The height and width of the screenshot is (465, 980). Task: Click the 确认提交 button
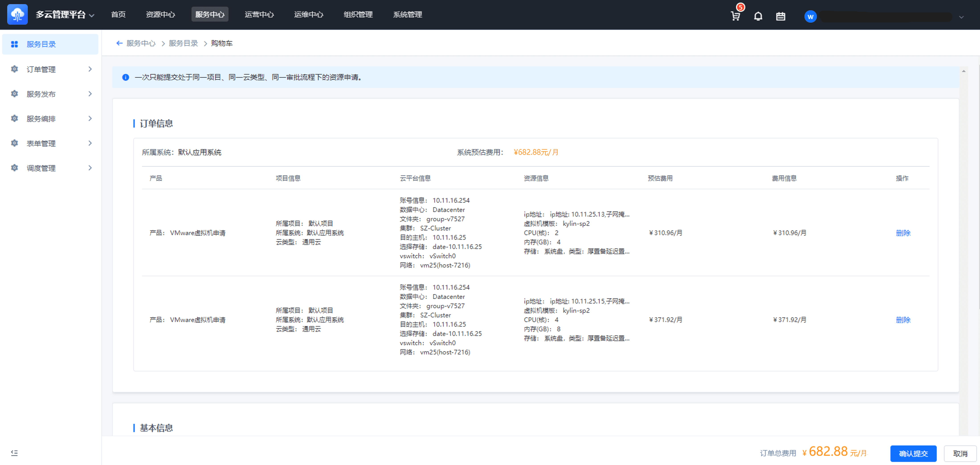[x=913, y=453]
